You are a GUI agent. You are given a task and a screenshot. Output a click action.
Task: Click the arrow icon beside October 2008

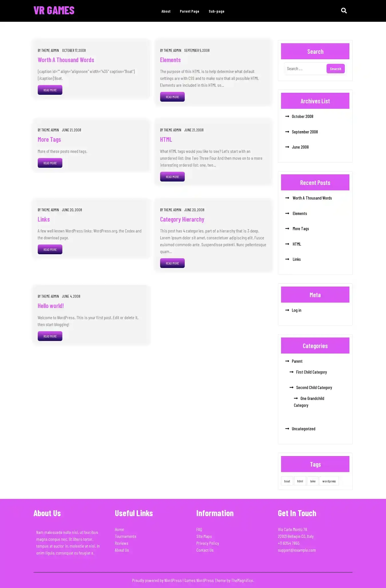tap(287, 116)
